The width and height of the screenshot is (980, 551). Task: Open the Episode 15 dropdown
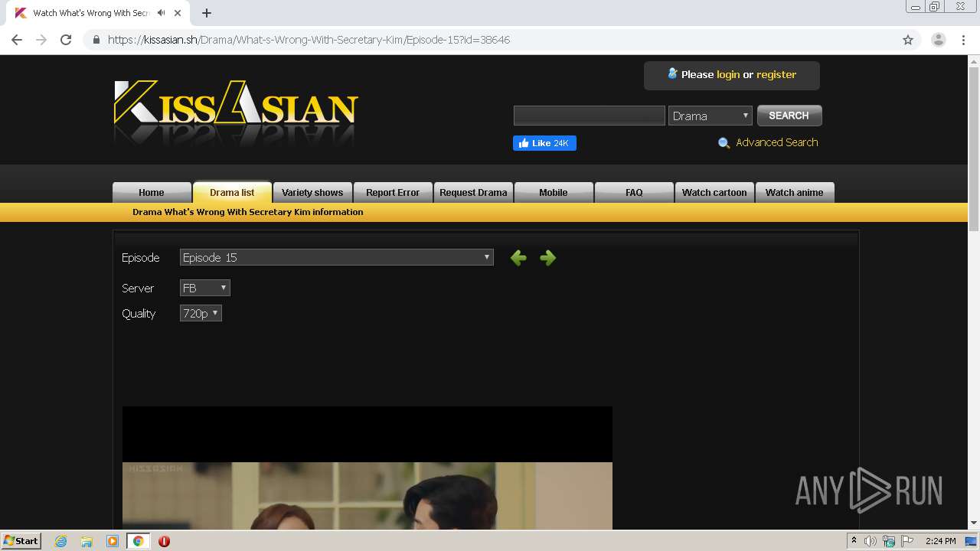coord(337,258)
